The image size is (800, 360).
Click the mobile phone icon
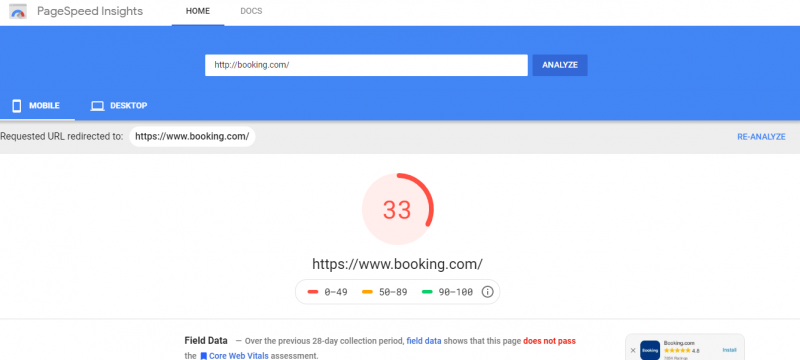(x=17, y=106)
